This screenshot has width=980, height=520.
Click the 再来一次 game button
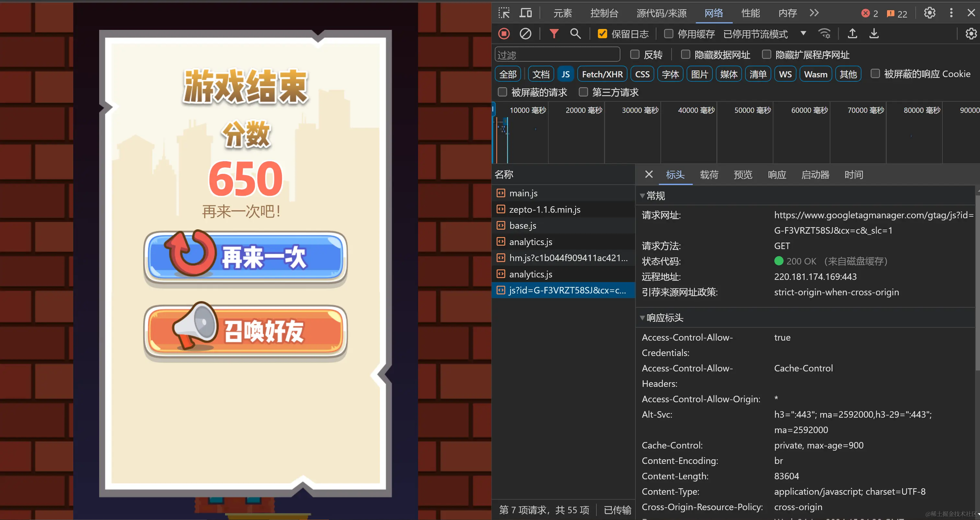tap(245, 257)
